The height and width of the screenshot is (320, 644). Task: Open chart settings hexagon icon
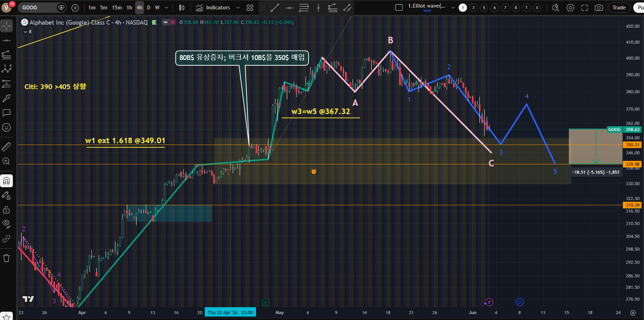(570, 8)
